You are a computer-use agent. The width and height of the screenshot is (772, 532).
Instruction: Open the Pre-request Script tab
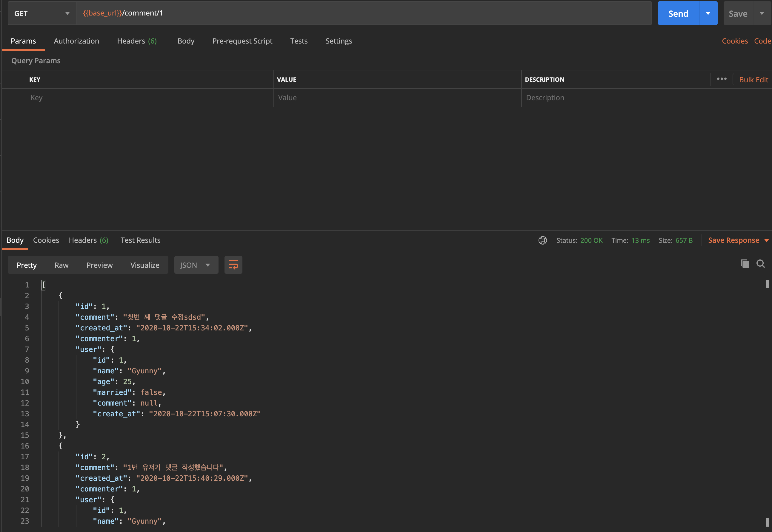tap(242, 41)
